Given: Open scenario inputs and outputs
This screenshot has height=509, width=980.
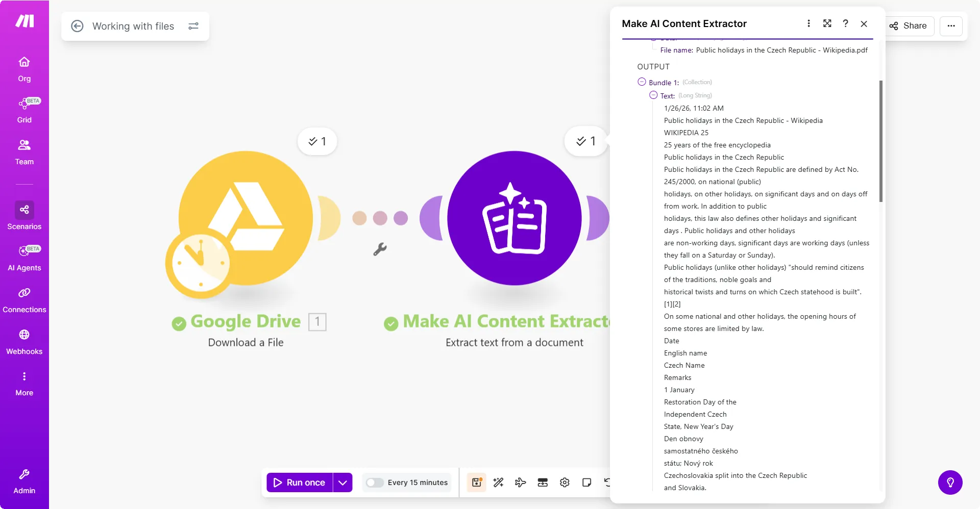Looking at the screenshot, I should coord(543,482).
